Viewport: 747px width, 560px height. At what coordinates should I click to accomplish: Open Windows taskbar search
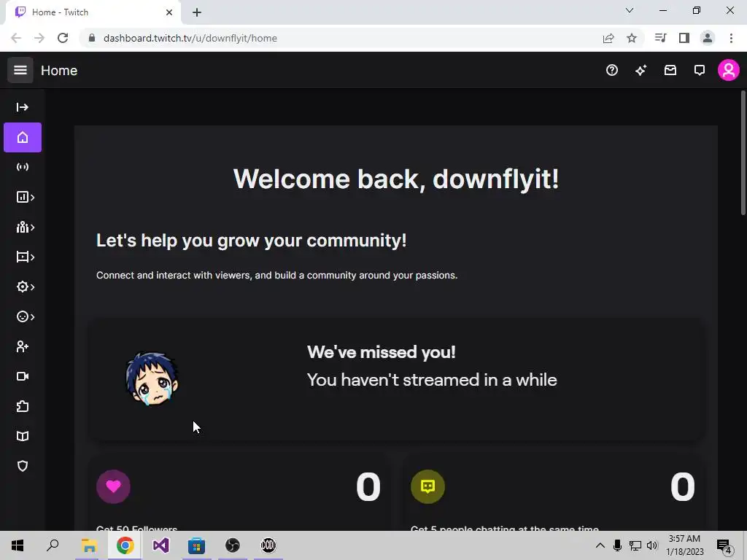coord(53,545)
